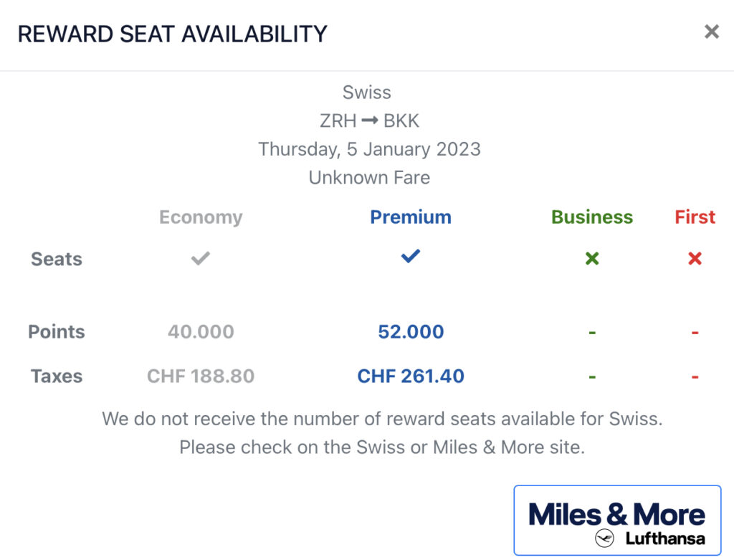Click the Business seats green cross
734x560 pixels.
pyautogui.click(x=592, y=258)
